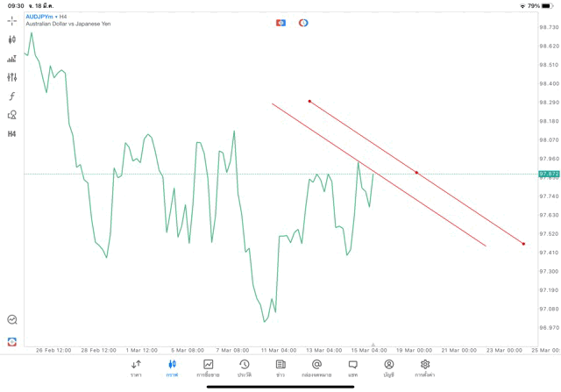Tap the chart status icon at bottom left
The height and width of the screenshot is (392, 561).
[x=12, y=320]
